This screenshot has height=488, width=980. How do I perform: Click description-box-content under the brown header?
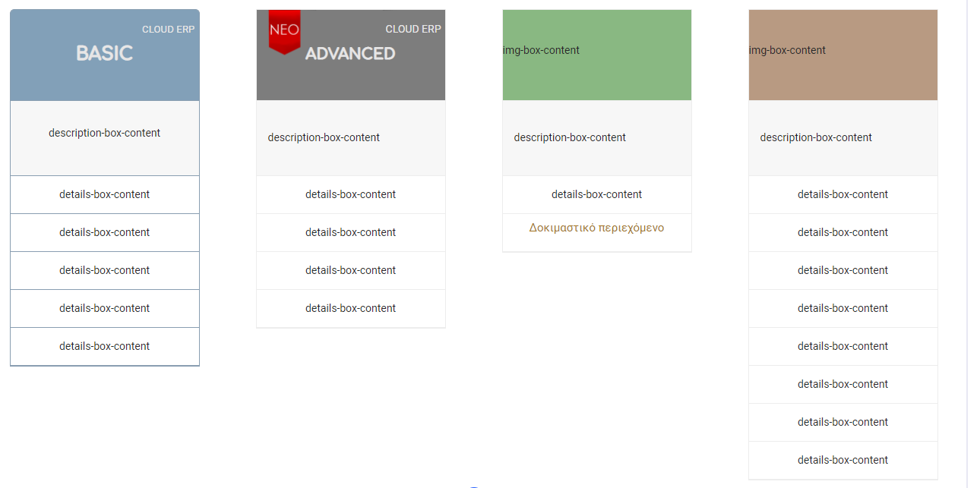[816, 137]
